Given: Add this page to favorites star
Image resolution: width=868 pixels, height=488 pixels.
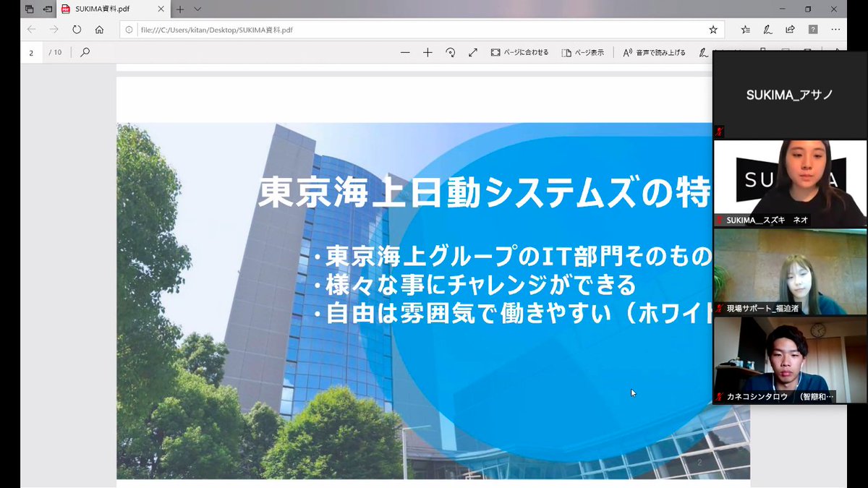Looking at the screenshot, I should click(x=713, y=30).
